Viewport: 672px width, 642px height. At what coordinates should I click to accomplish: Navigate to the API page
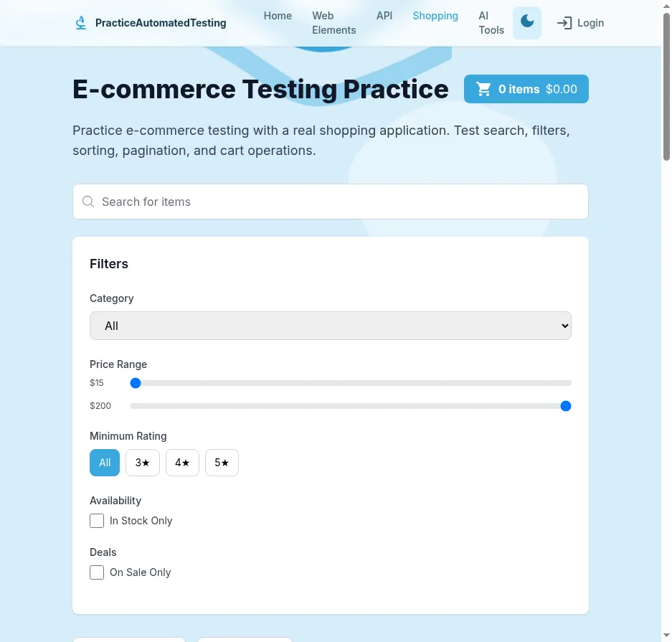point(384,16)
